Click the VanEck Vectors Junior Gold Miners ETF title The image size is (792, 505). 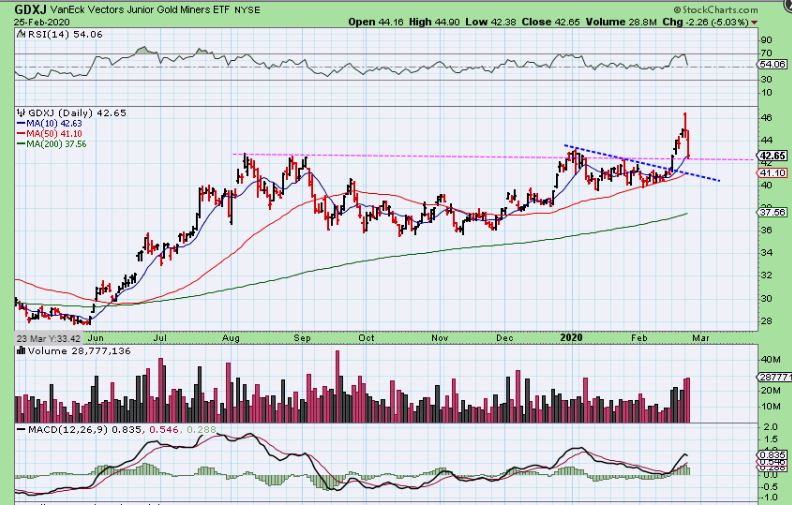tap(140, 10)
